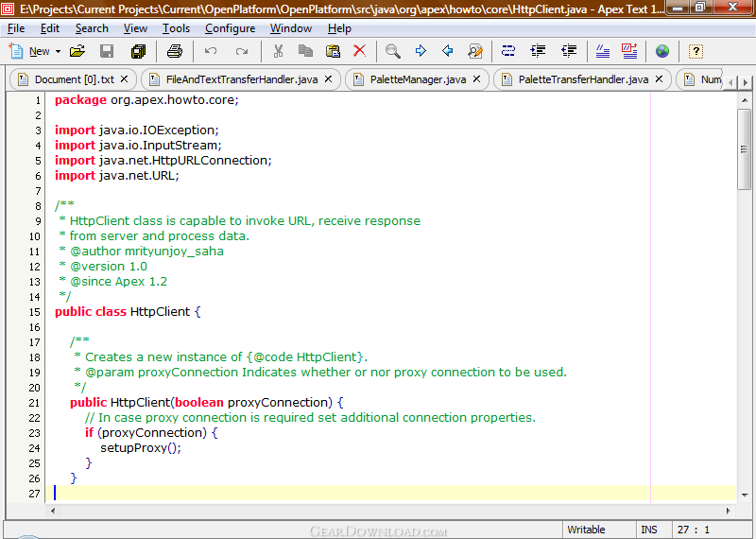Click line number 15 in the gutter

click(x=34, y=312)
